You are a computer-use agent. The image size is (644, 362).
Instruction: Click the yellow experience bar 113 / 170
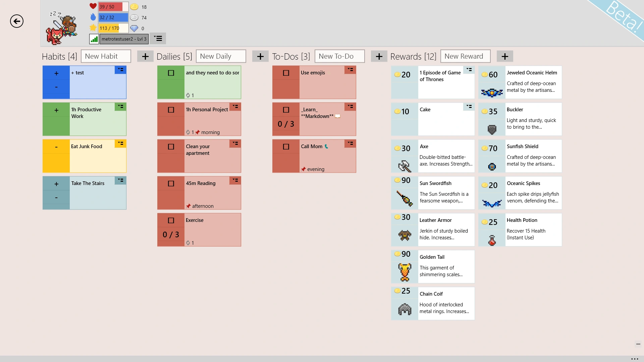click(113, 28)
